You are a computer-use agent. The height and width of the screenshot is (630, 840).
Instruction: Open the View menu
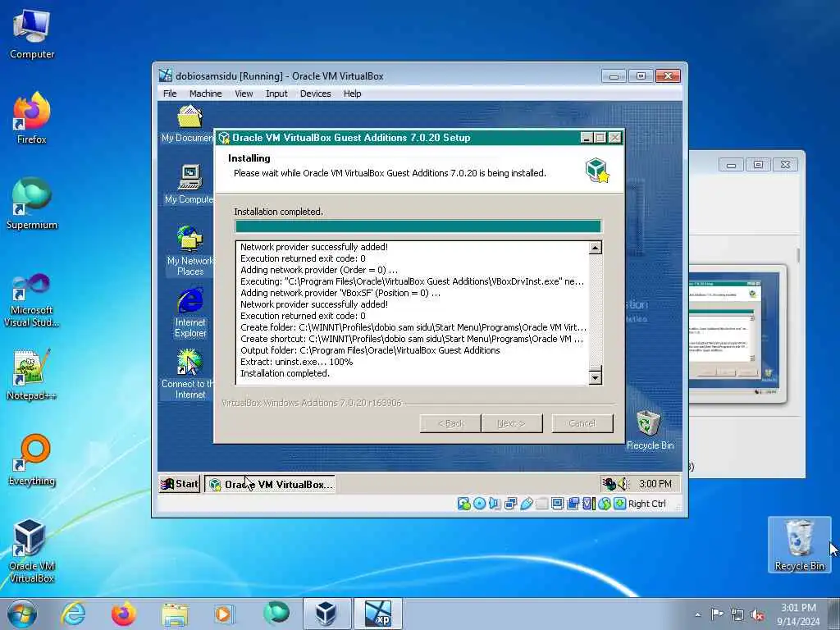(243, 94)
